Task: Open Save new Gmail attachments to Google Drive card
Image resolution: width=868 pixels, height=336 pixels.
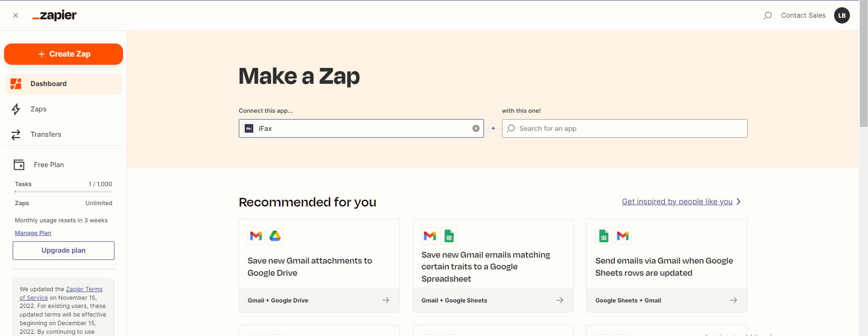Action: click(319, 266)
